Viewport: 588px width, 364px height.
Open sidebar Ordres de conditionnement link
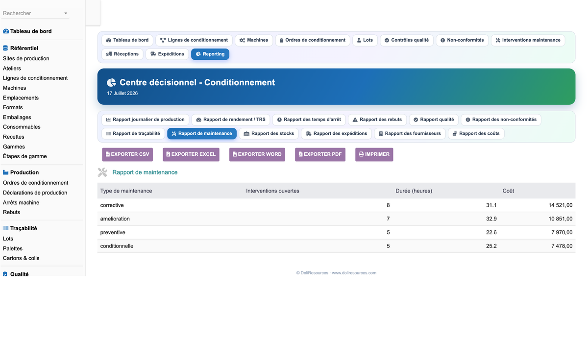pyautogui.click(x=36, y=183)
